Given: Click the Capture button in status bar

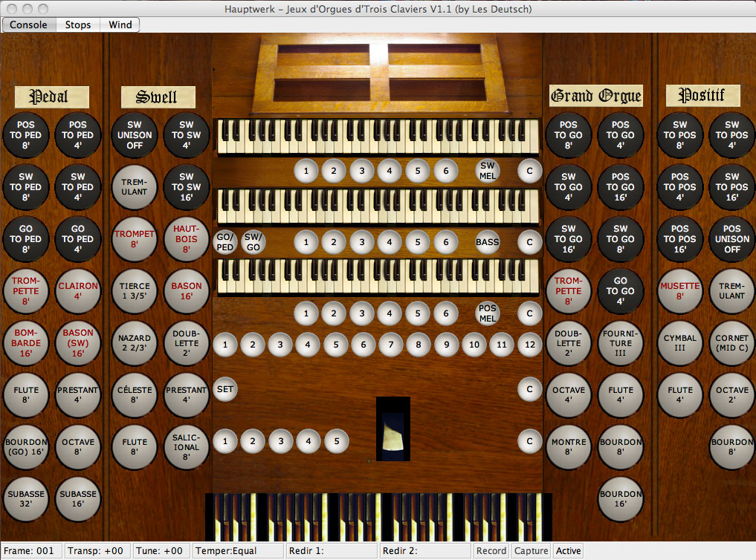Looking at the screenshot, I should tap(532, 551).
